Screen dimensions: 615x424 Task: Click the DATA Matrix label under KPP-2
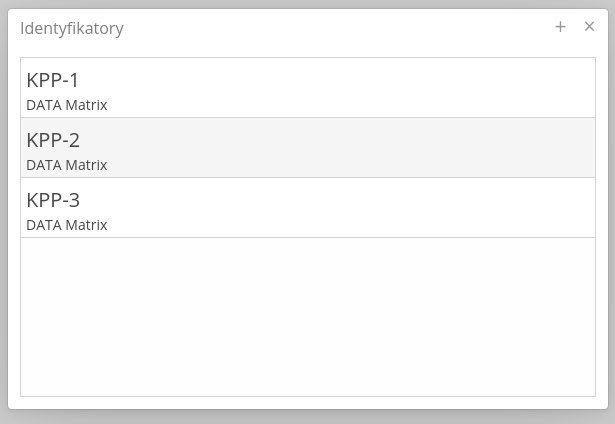[66, 165]
